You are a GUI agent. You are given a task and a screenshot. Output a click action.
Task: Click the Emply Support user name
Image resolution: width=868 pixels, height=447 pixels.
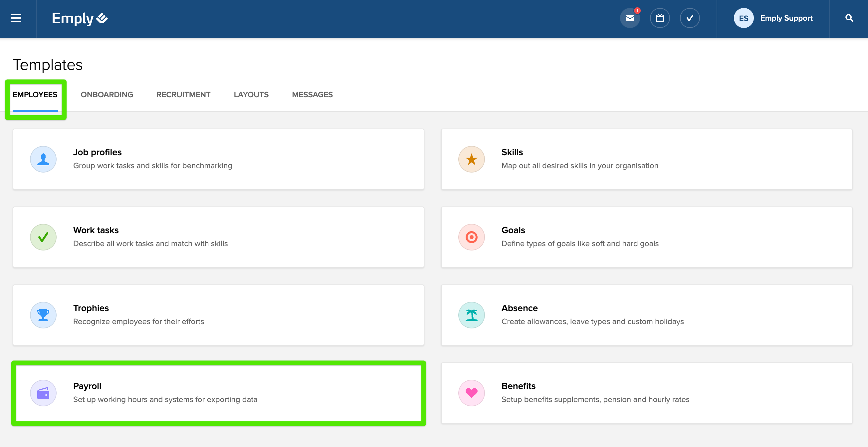tap(786, 18)
